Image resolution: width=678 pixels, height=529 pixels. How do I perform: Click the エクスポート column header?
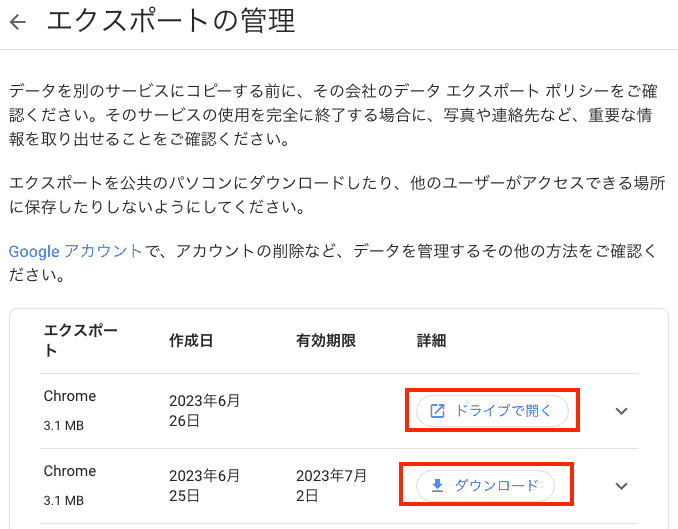(x=80, y=340)
